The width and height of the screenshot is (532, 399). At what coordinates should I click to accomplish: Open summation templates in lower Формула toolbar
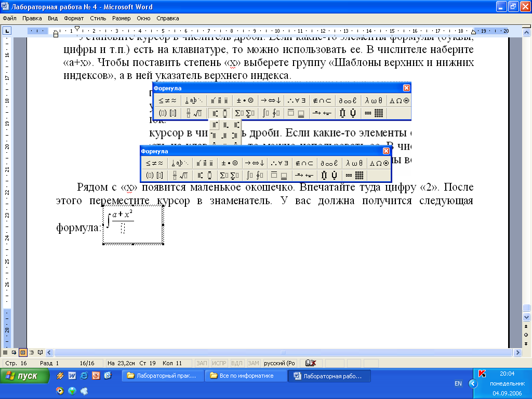point(229,175)
